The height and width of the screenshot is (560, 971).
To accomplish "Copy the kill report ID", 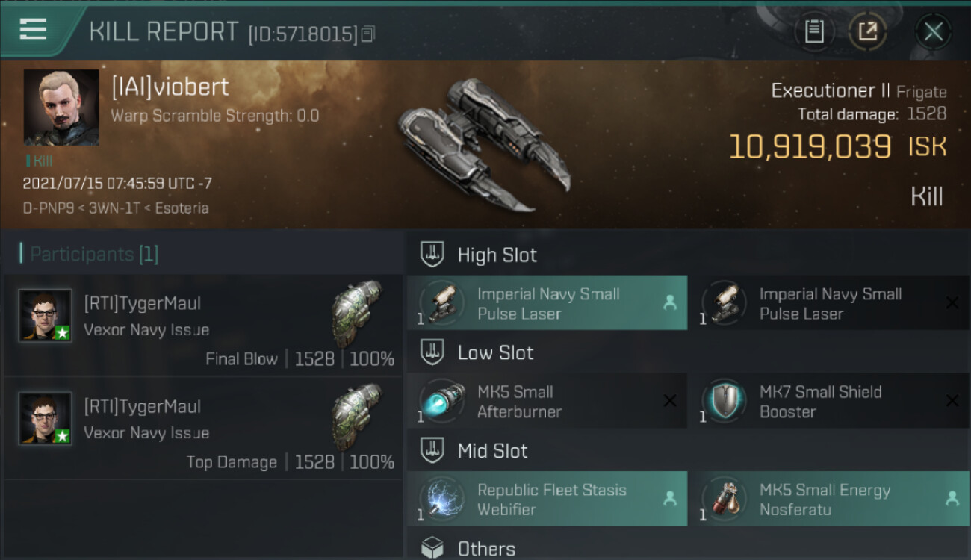I will pyautogui.click(x=367, y=34).
